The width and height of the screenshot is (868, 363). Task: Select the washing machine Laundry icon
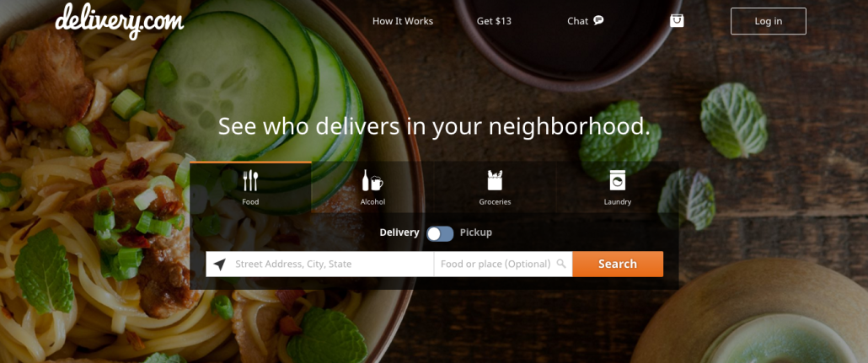coord(617,180)
